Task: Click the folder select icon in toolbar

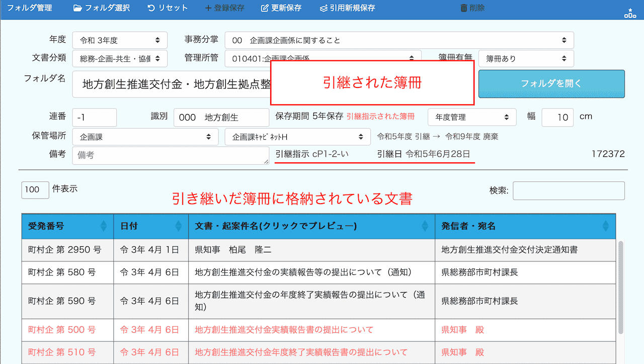Action: [x=77, y=8]
